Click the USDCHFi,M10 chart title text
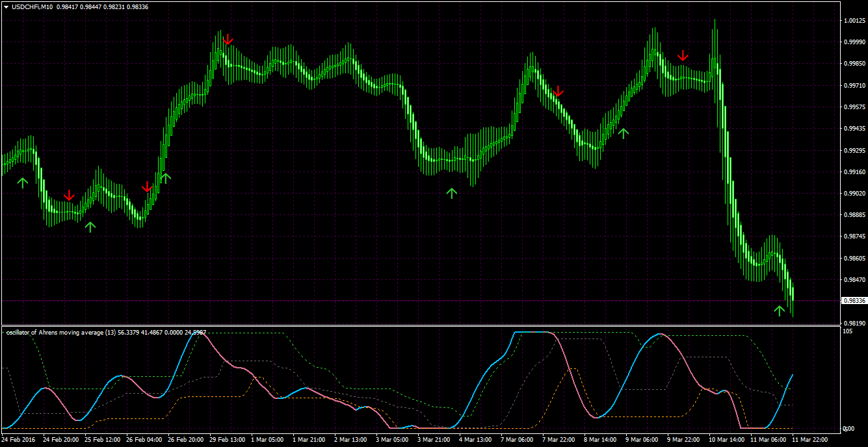The width and height of the screenshot is (868, 447). [33, 6]
